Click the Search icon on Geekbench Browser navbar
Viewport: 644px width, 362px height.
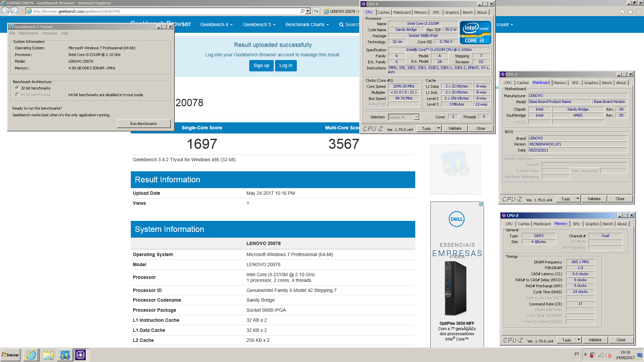[x=341, y=24]
